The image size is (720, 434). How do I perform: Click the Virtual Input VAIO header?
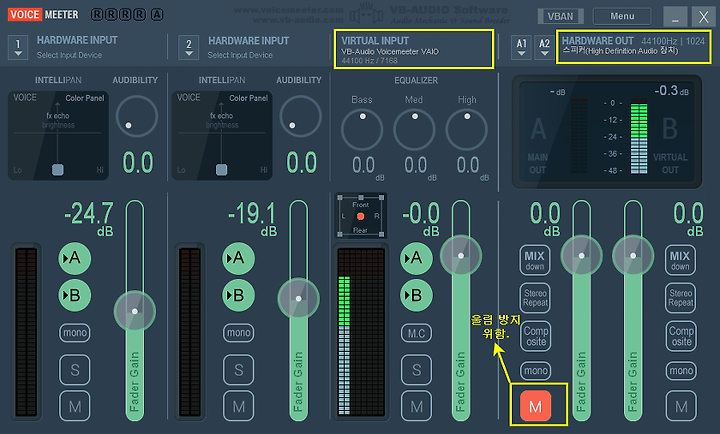click(x=414, y=49)
